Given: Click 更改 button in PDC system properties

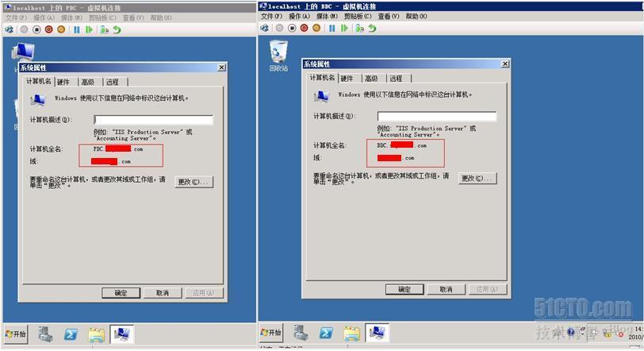Looking at the screenshot, I should click(194, 182).
